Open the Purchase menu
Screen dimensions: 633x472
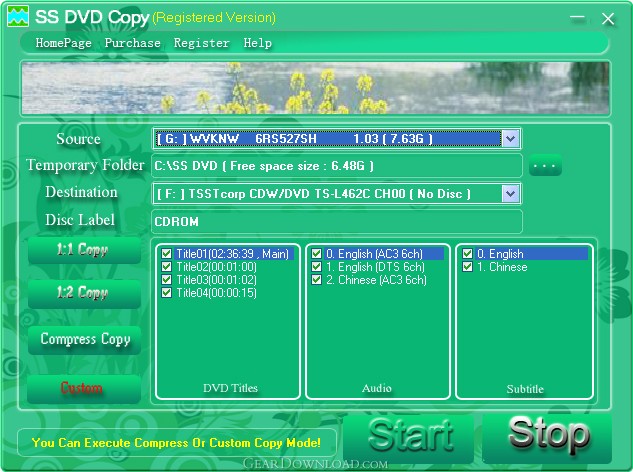click(x=132, y=43)
